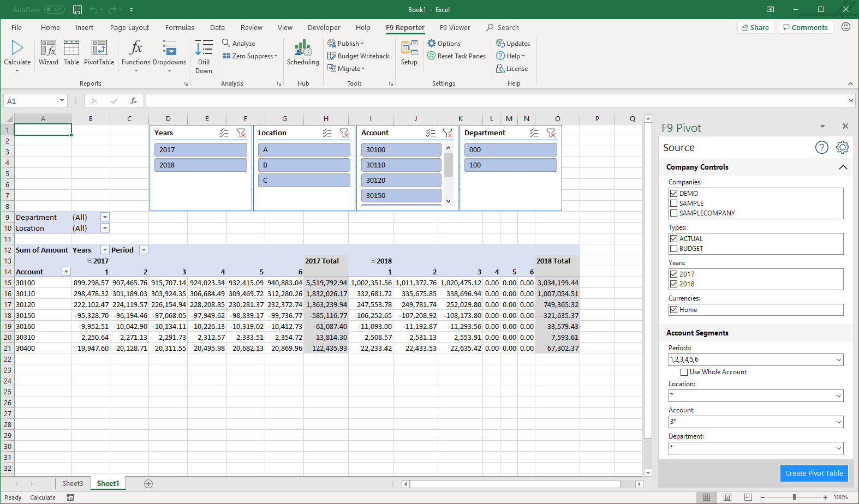859x504 pixels.
Task: Uncheck the DEMO company
Action: 673,194
